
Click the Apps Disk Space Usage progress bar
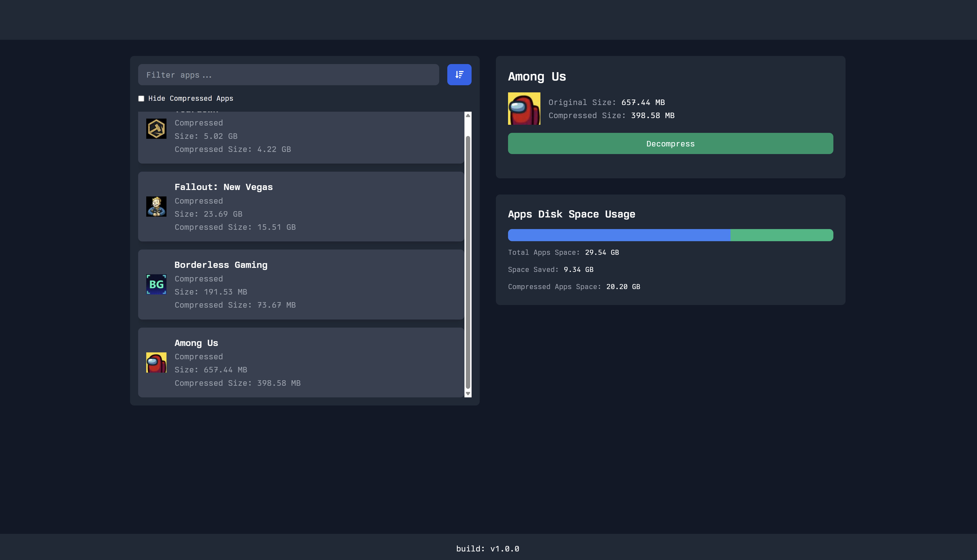tap(670, 235)
